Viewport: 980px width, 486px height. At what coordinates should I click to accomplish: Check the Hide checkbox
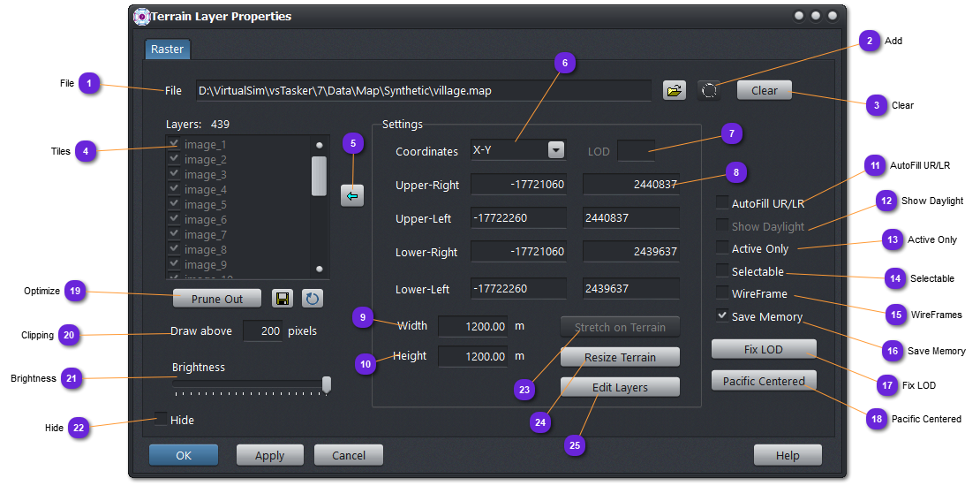click(x=161, y=420)
